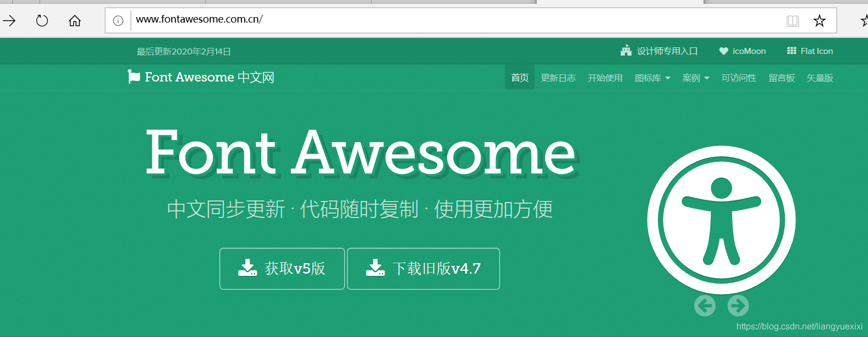The width and height of the screenshot is (868, 337).
Task: Click 下载旧版v4.7 download button
Action: coord(424,269)
